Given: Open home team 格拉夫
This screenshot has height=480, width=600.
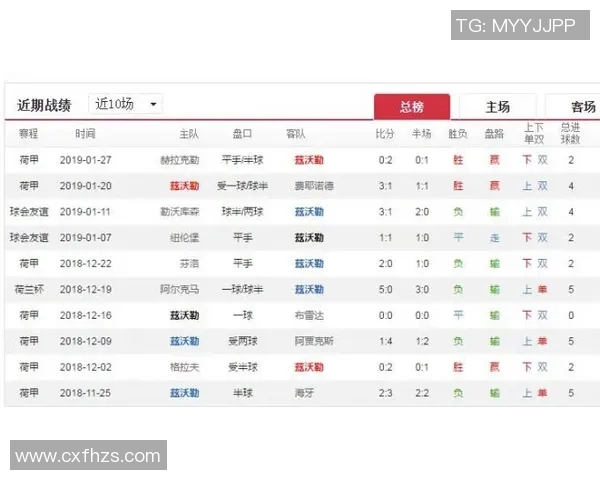Looking at the screenshot, I should (x=184, y=367).
